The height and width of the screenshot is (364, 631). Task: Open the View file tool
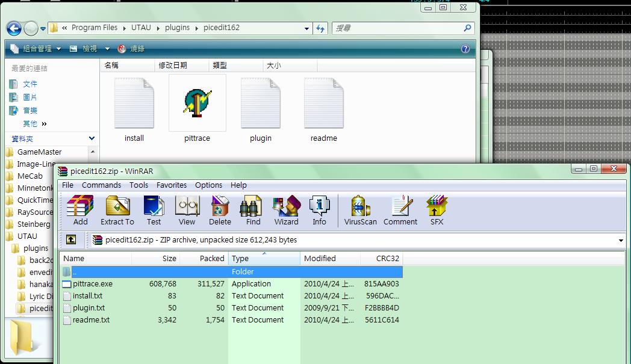(x=187, y=210)
